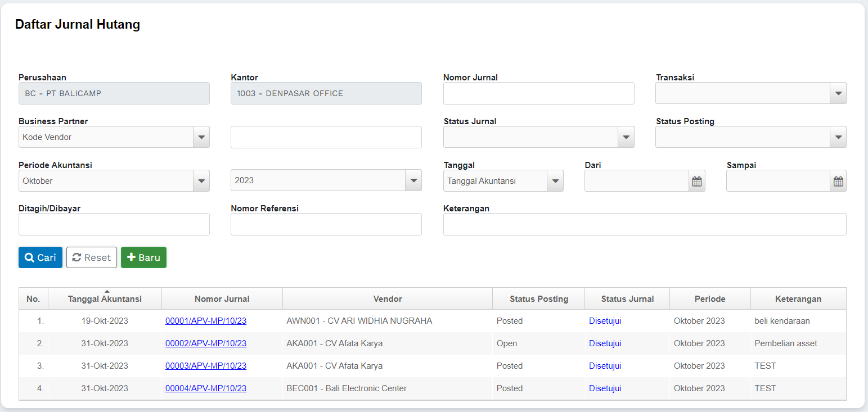Create new journal with Baru button
This screenshot has width=868, height=412.
(x=143, y=257)
